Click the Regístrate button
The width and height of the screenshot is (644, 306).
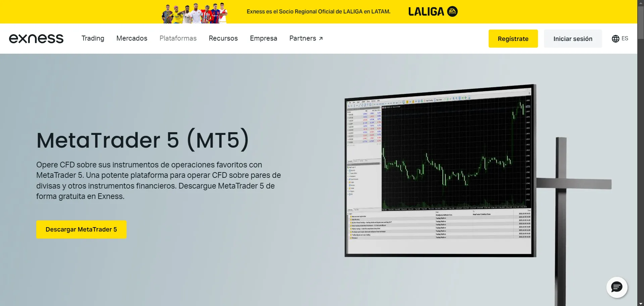tap(513, 39)
